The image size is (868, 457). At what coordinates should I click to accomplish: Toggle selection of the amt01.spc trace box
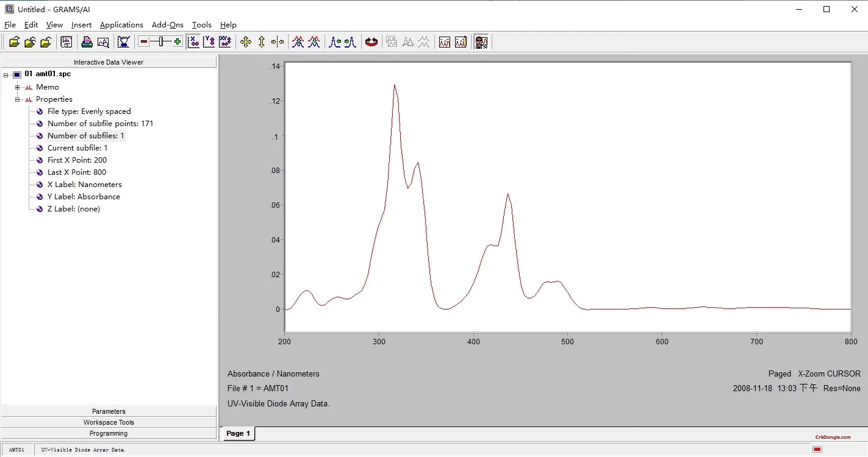[x=16, y=74]
